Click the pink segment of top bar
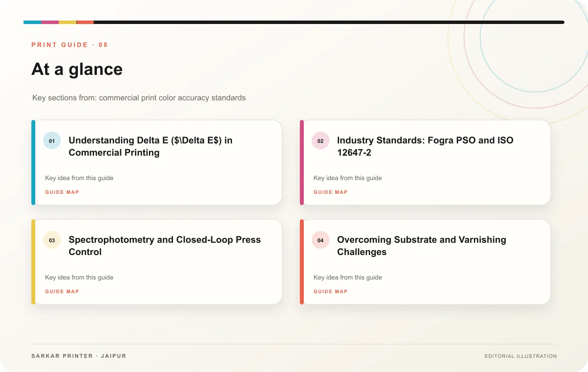The height and width of the screenshot is (372, 588). pos(50,22)
